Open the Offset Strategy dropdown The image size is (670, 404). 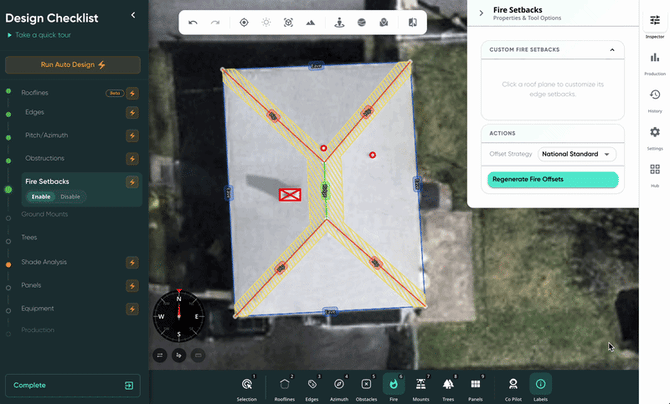[576, 154]
